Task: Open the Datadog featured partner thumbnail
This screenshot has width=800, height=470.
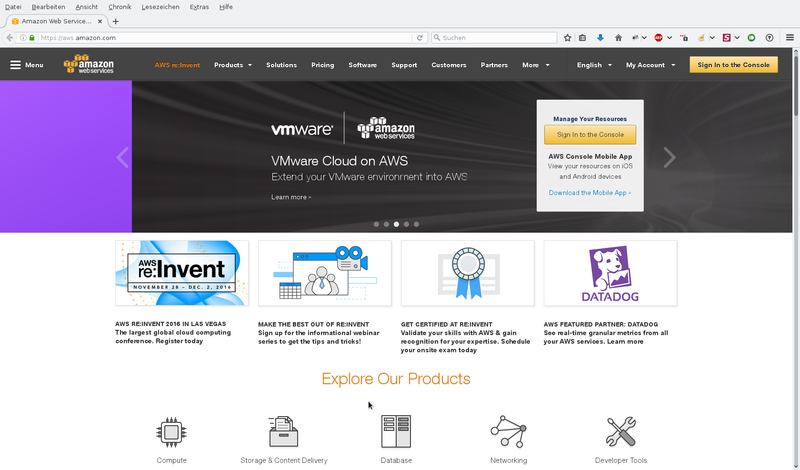Action: 611,273
